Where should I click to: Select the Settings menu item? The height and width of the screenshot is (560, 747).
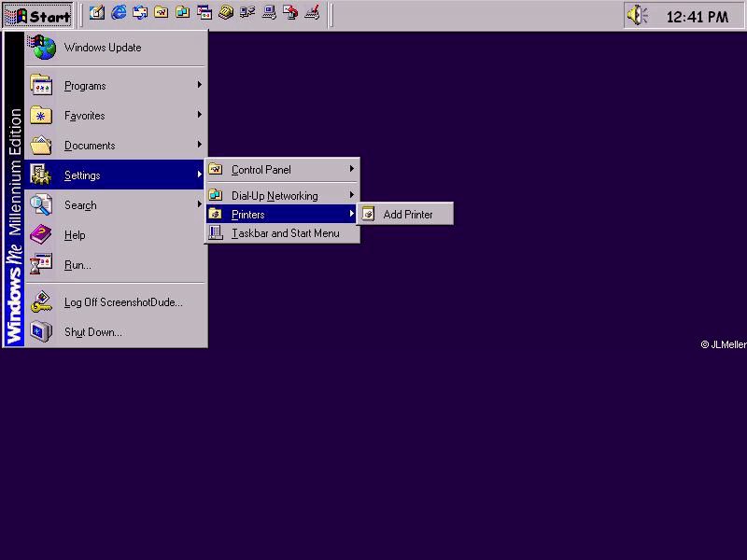point(115,175)
